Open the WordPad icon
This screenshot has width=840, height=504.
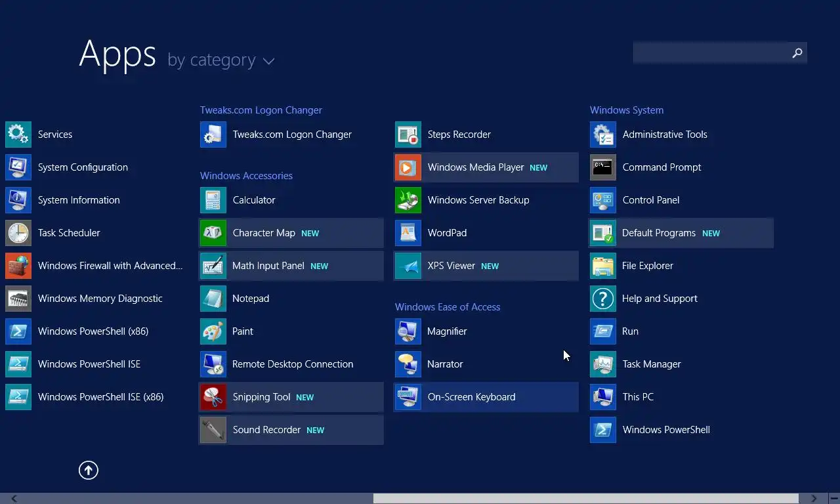(408, 233)
